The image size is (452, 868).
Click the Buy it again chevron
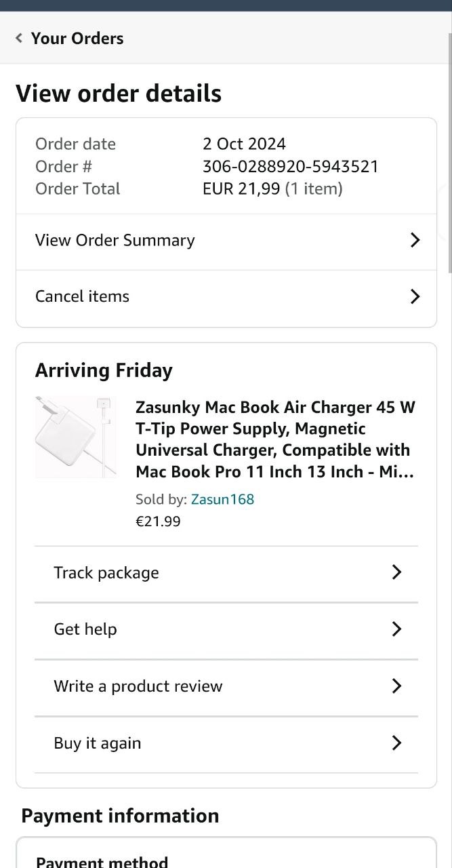(x=397, y=743)
